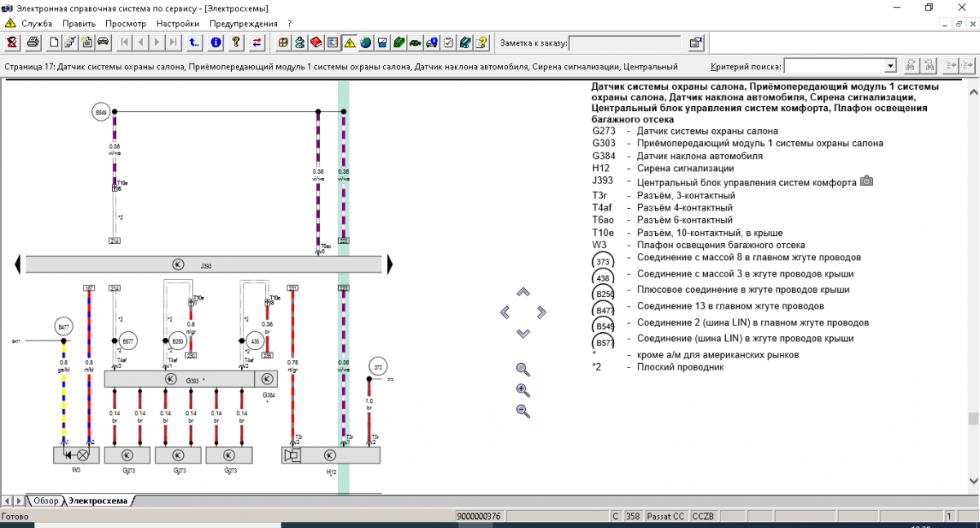Pan the diagram right with the right arrow
The image size is (980, 528).
point(541,312)
